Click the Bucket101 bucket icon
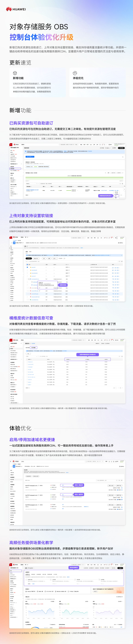This screenshot has width=133, height=644. 14,467
